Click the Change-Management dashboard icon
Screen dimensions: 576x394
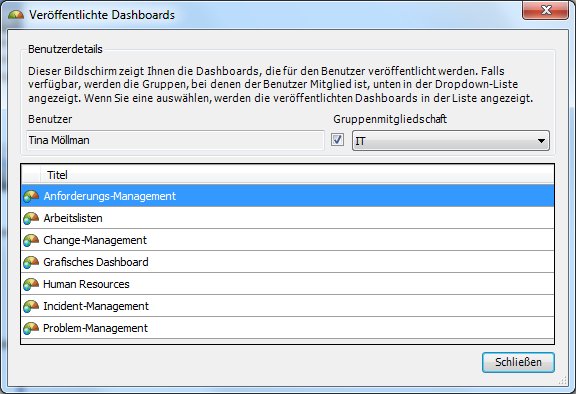click(31, 241)
